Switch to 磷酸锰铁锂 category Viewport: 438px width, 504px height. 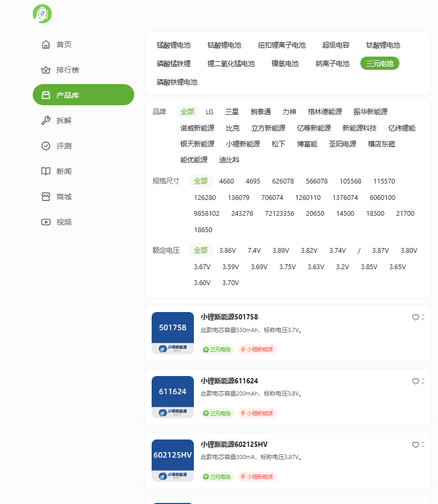pyautogui.click(x=174, y=63)
